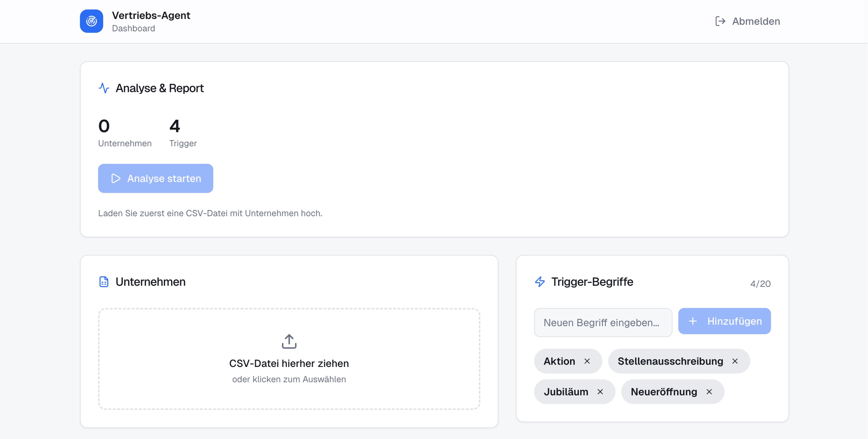This screenshot has height=439, width=868.
Task: Click the plus icon in Hinzufügen button
Action: 692,321
